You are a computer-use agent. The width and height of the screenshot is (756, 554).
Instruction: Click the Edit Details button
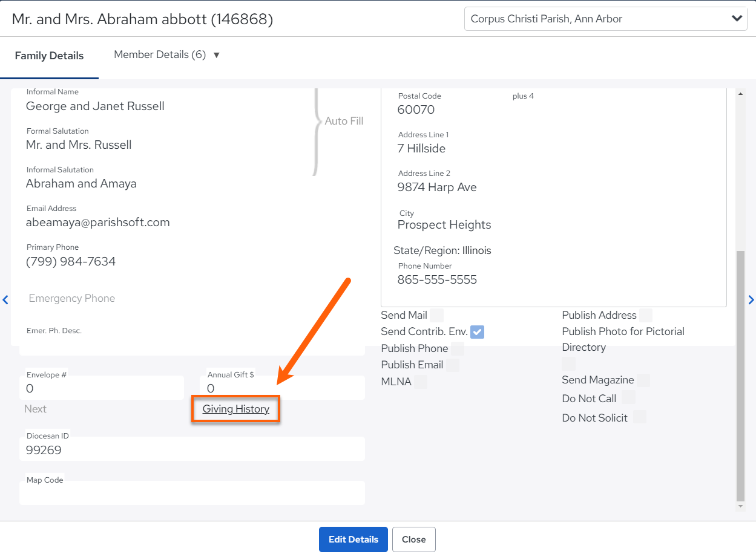click(353, 539)
